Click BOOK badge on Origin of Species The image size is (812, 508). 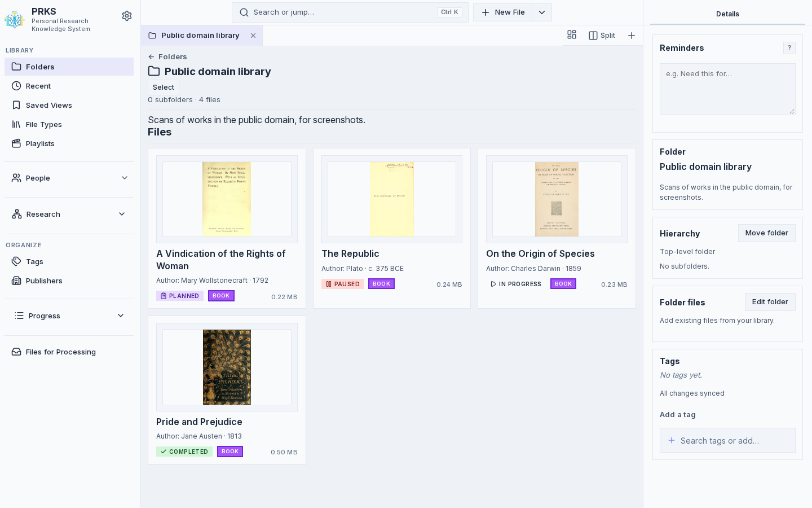pyautogui.click(x=563, y=284)
